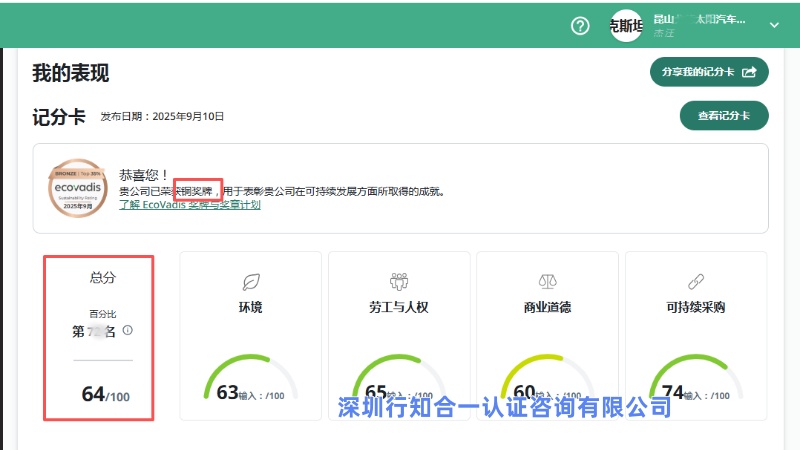The width and height of the screenshot is (800, 450).
Task: Expand the account dropdown chevron
Action: [773, 26]
